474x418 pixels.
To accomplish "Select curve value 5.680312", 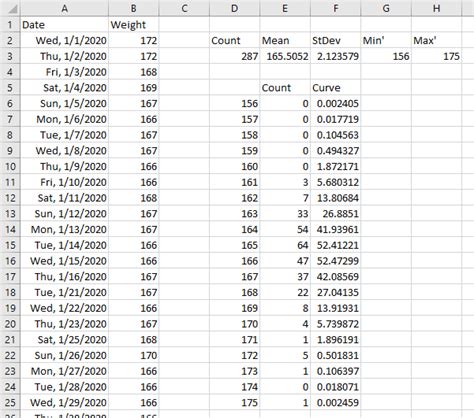I will [335, 182].
